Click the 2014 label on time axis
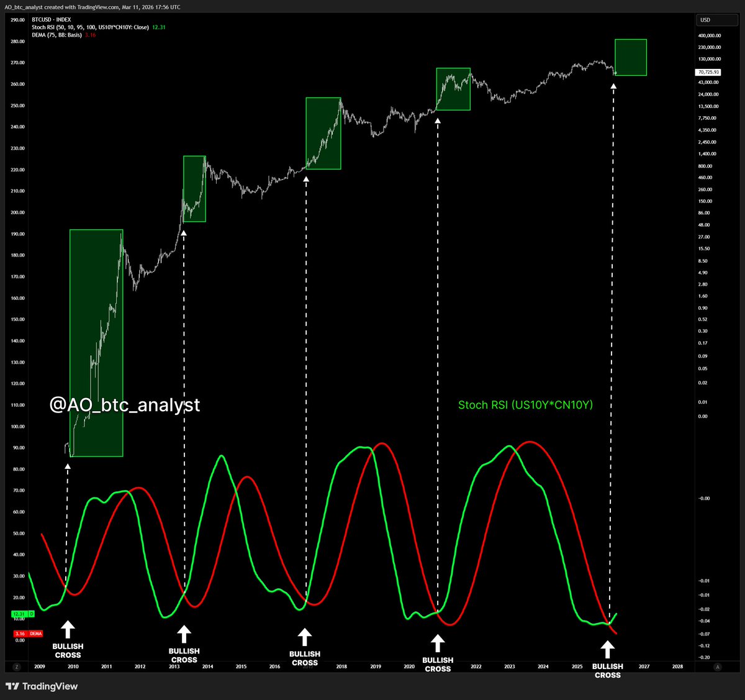The width and height of the screenshot is (745, 700). (207, 666)
